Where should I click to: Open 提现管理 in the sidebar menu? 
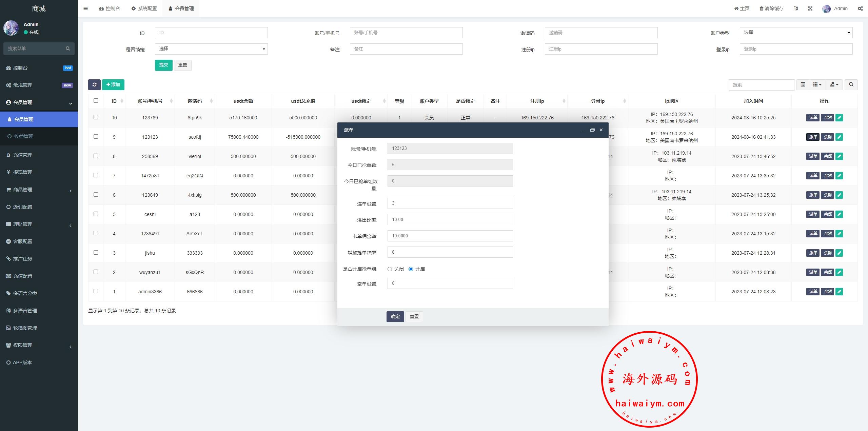coord(23,172)
